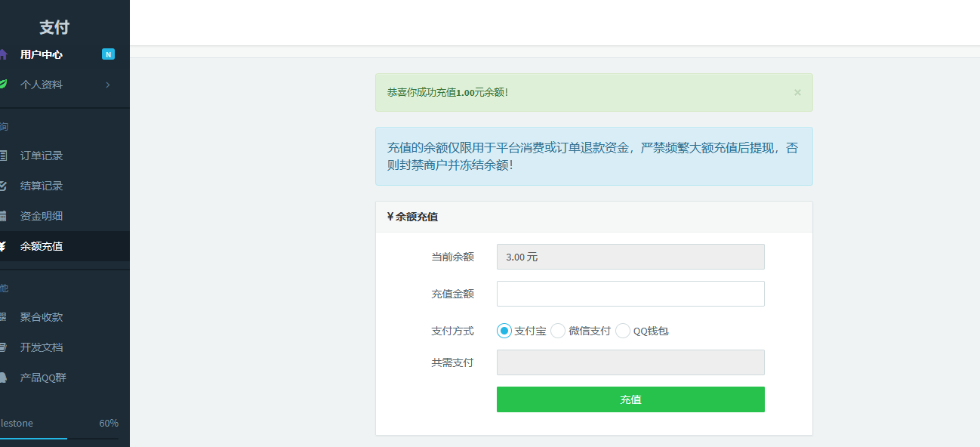The image size is (980, 447).
Task: Select 支付宝 as the payment method
Action: pyautogui.click(x=504, y=331)
